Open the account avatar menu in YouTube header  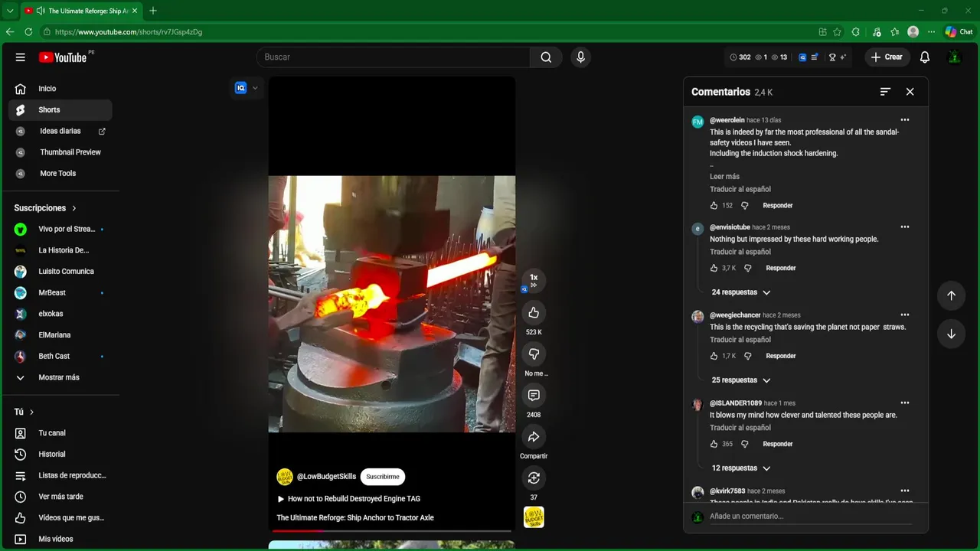[954, 57]
